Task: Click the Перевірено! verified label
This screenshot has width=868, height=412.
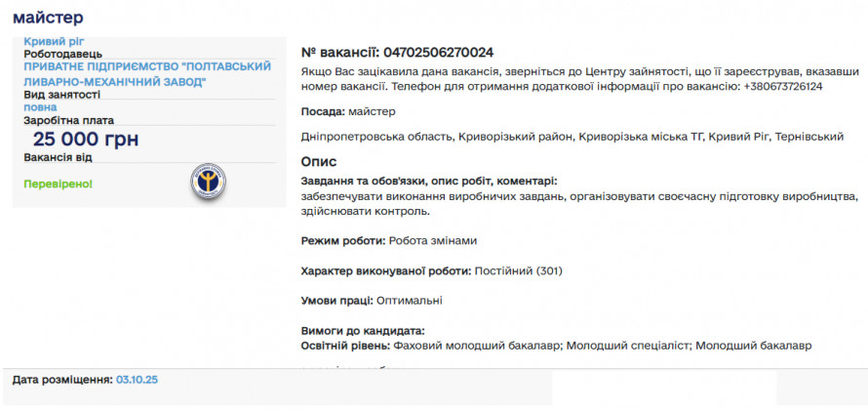Action: click(x=59, y=183)
